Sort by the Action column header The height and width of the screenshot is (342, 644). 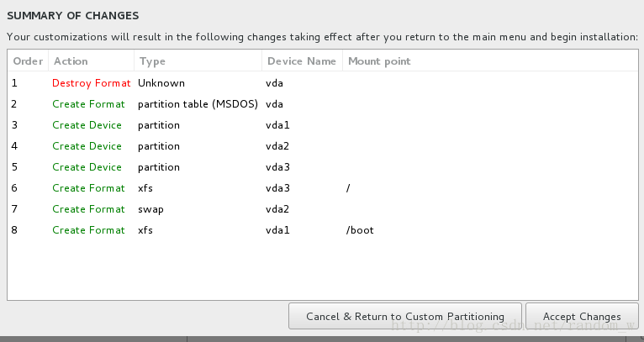coord(91,61)
